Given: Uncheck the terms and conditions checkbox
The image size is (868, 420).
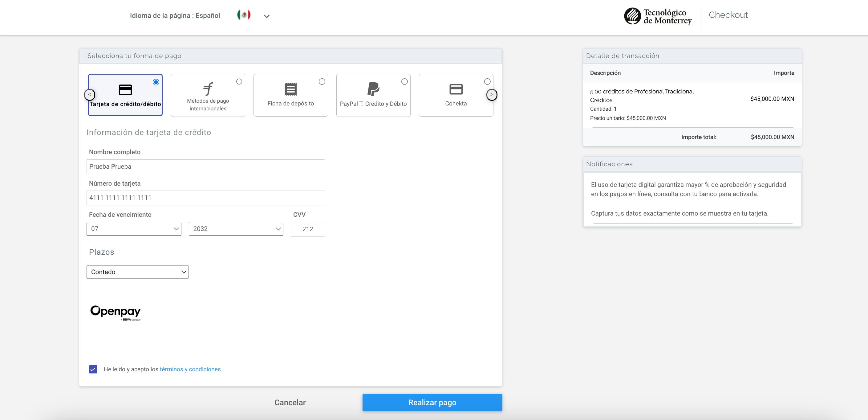Looking at the screenshot, I should pos(93,369).
